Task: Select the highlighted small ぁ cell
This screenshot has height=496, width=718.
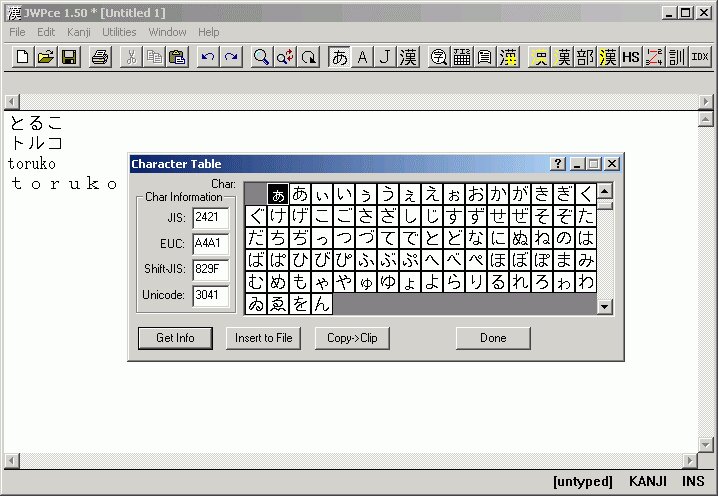Action: coord(278,194)
